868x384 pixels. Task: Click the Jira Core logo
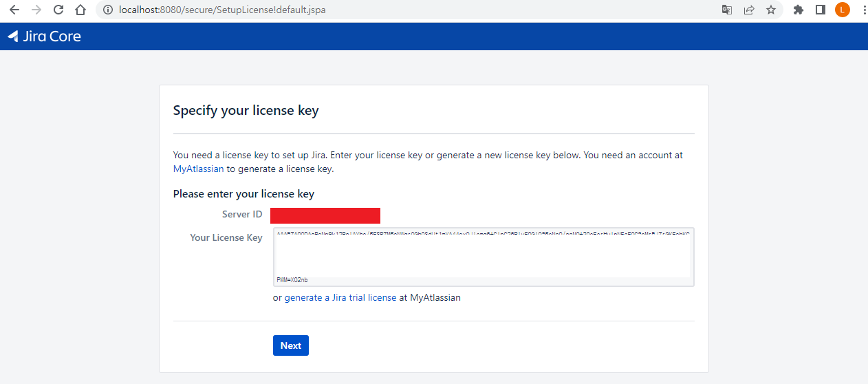pos(44,36)
